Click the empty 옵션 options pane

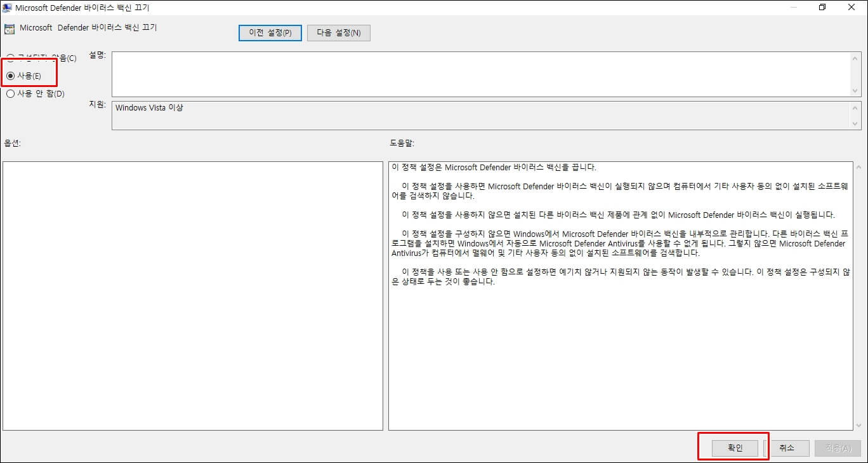(193, 296)
